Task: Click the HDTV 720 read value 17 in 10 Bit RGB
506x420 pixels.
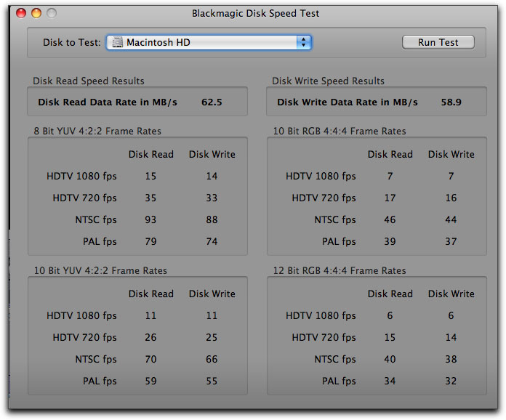Action: (x=390, y=198)
